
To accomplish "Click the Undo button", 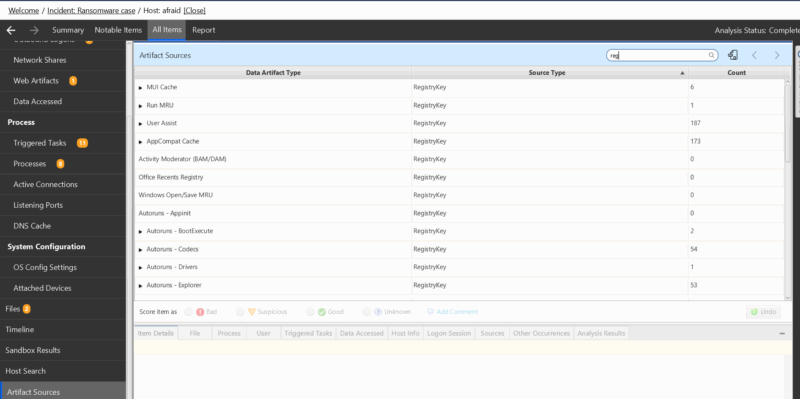I will (x=763, y=312).
